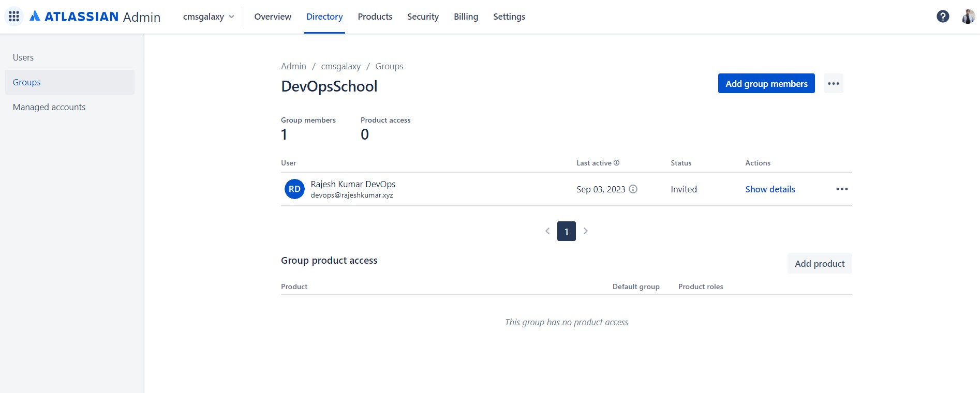Open the app switcher grid icon
The width and height of the screenshot is (980, 393).
pos(14,17)
